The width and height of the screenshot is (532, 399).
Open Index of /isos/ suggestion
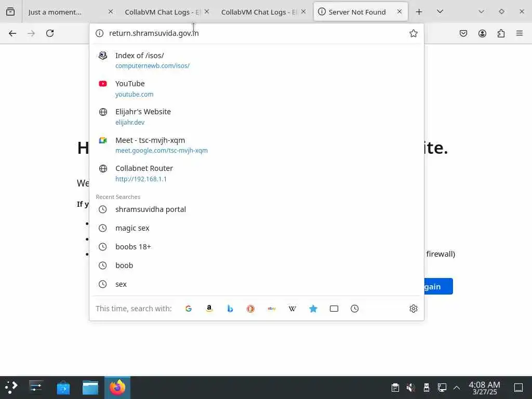coord(257,60)
